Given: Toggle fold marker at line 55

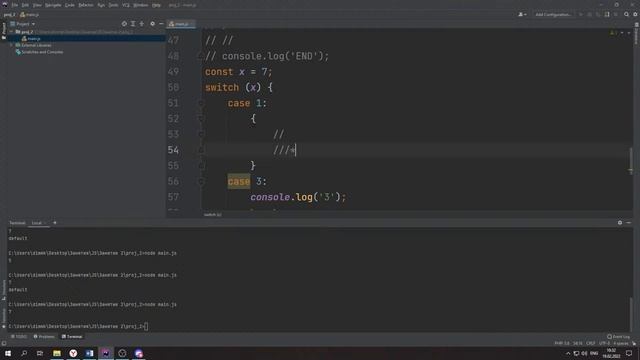Looking at the screenshot, I should [x=201, y=166].
